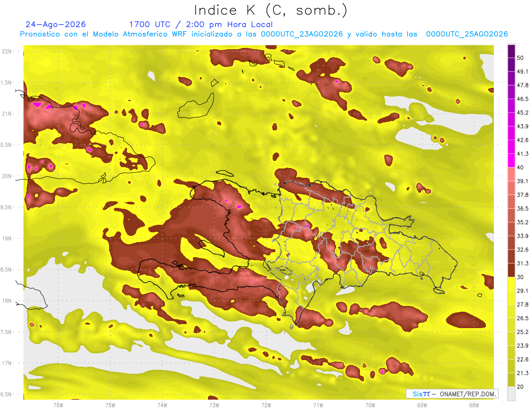
Task: Click the legend value '22.6'
Action: 522,360
